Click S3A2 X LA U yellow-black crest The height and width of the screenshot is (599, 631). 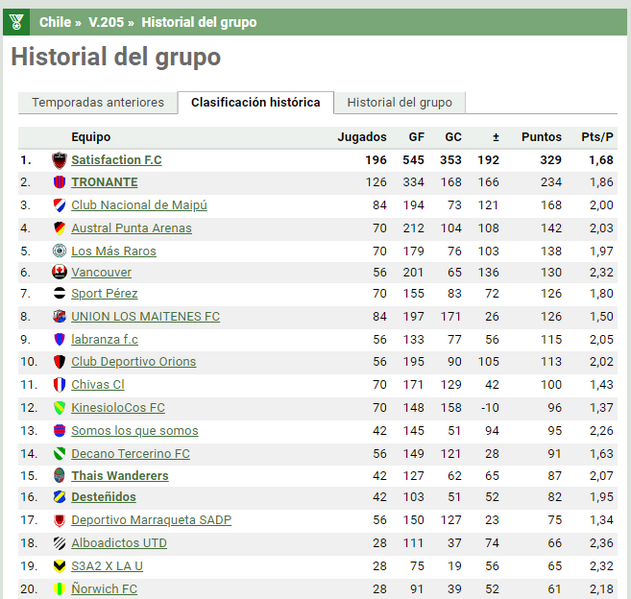(59, 566)
